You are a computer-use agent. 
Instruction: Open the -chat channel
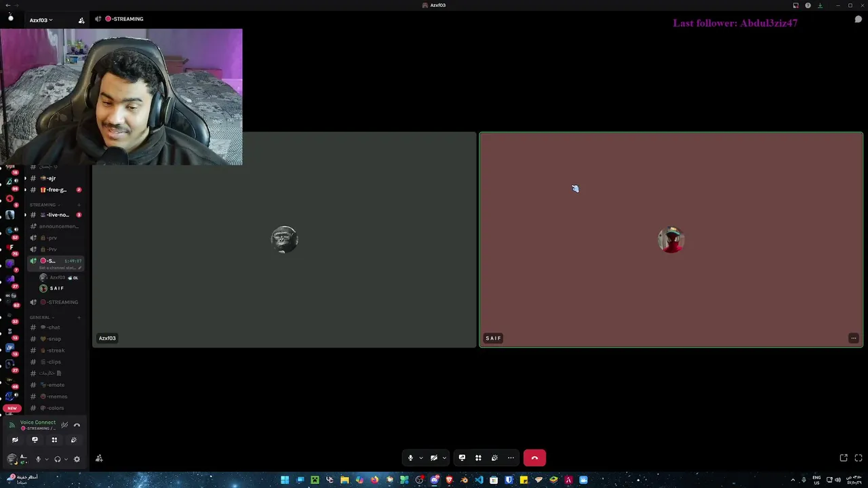(x=54, y=327)
